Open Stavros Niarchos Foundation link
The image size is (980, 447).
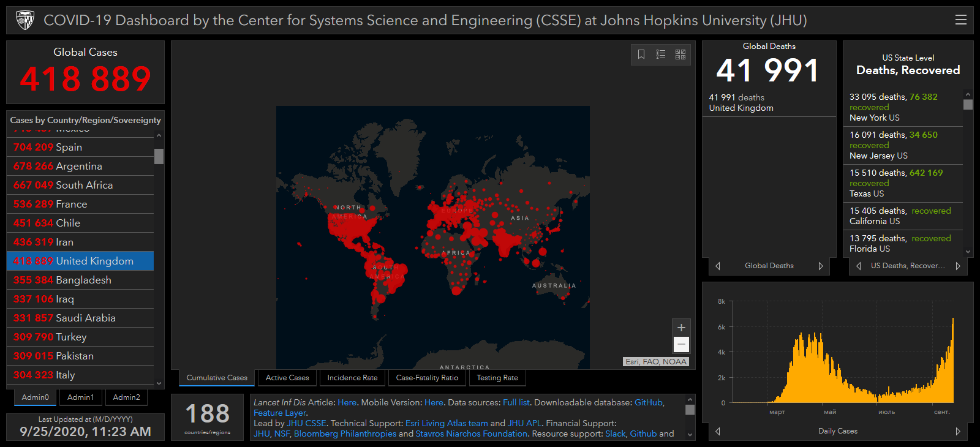472,434
